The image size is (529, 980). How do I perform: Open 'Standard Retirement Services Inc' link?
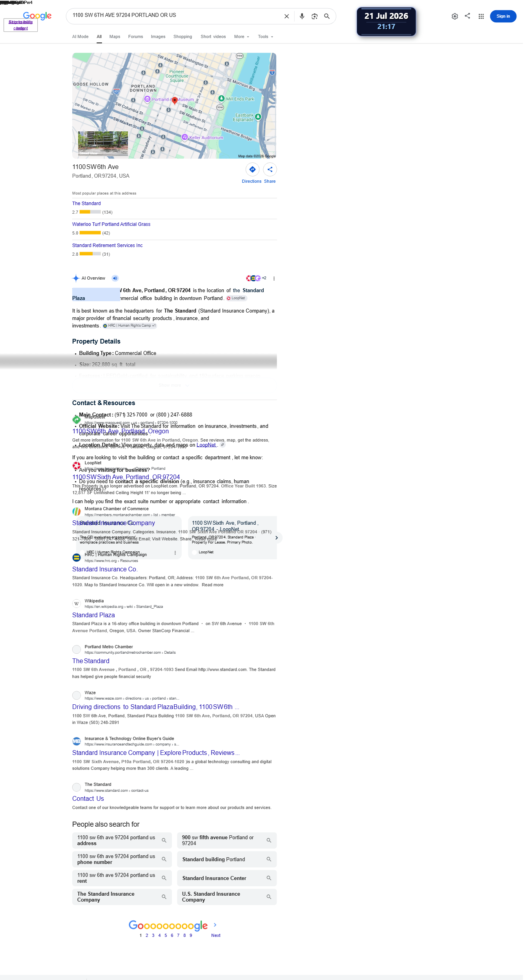pyautogui.click(x=107, y=245)
